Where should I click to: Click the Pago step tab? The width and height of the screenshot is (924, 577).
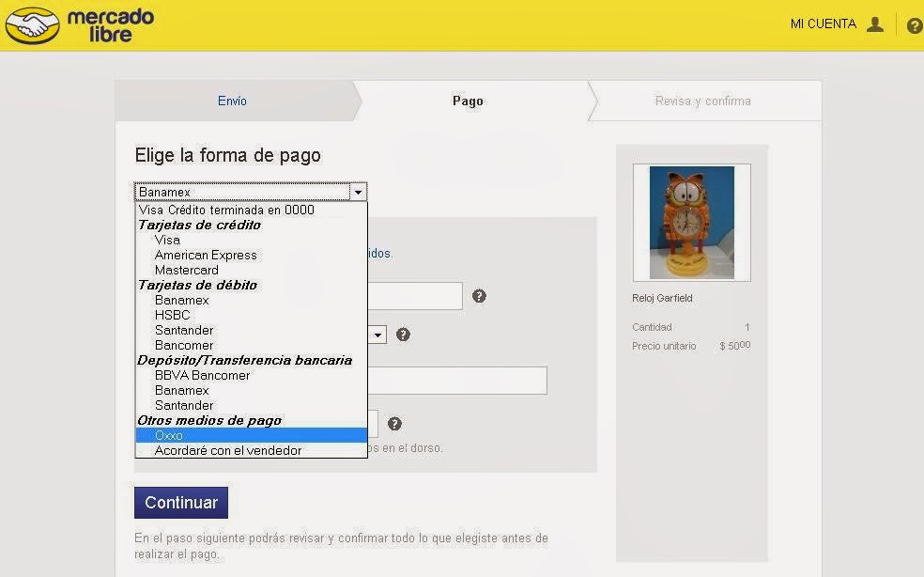[468, 101]
